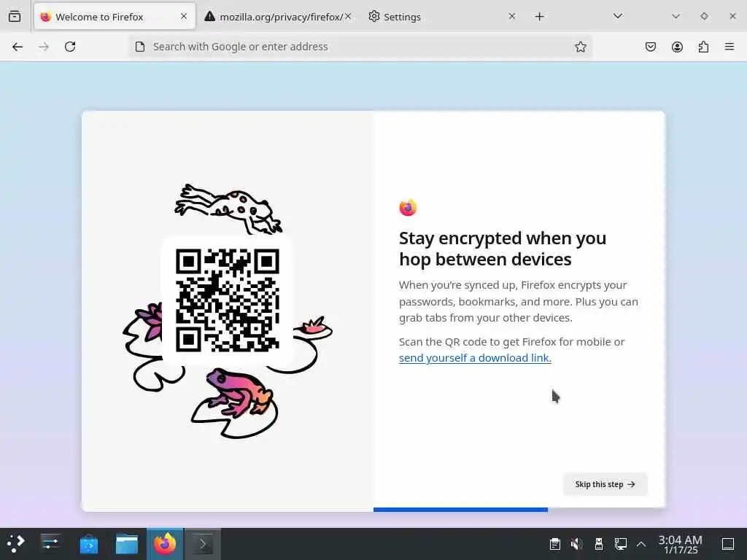Maximize the Firefox window
This screenshot has width=747, height=560.
tap(704, 16)
